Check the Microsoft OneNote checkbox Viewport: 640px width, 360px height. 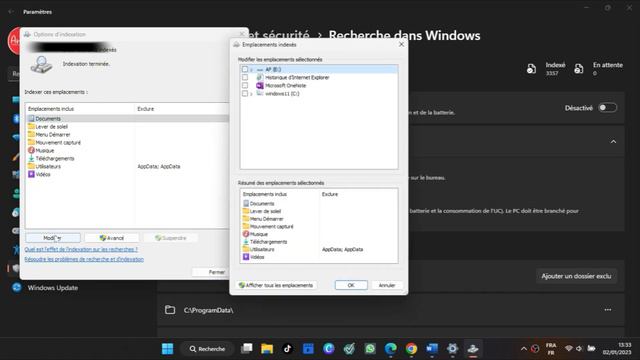pos(245,85)
